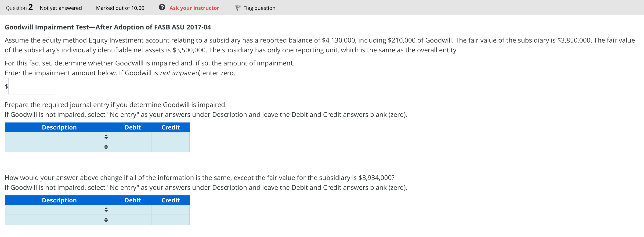Click the dropdown arrow in the last table row
The width and height of the screenshot is (644, 237).
click(106, 220)
